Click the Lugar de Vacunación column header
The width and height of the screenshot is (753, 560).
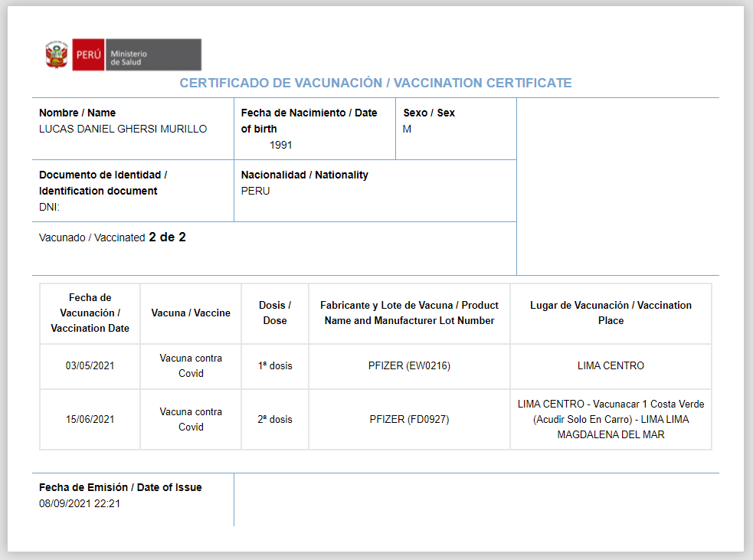click(x=611, y=313)
